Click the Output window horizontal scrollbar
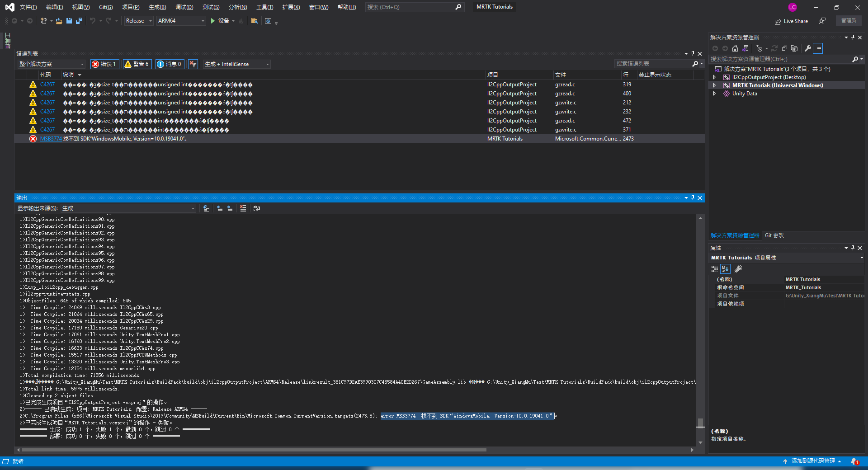The image size is (868, 470). [254, 450]
